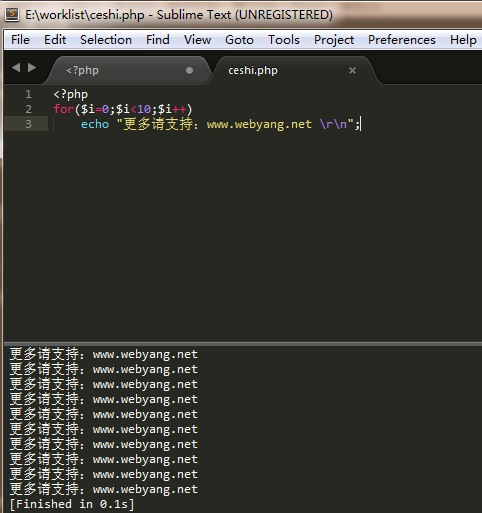Click the [Finished in 0.1s] status text
Screen dimensions: 482x513
click(72, 504)
